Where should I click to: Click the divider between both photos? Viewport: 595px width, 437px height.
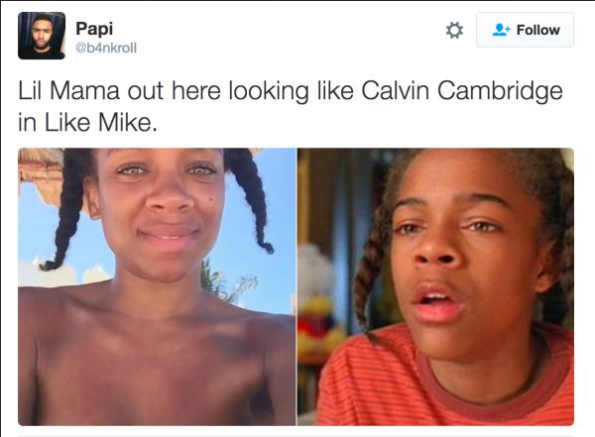point(297,287)
